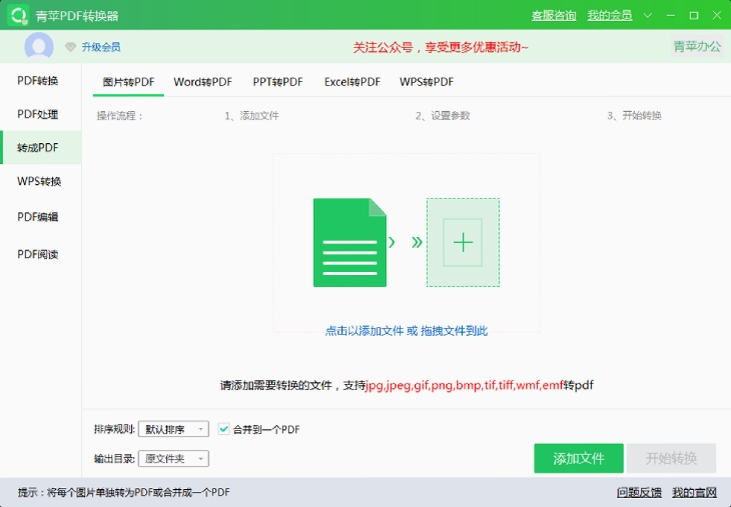Click the green document file icon
This screenshot has height=507, width=731.
pyautogui.click(x=350, y=242)
